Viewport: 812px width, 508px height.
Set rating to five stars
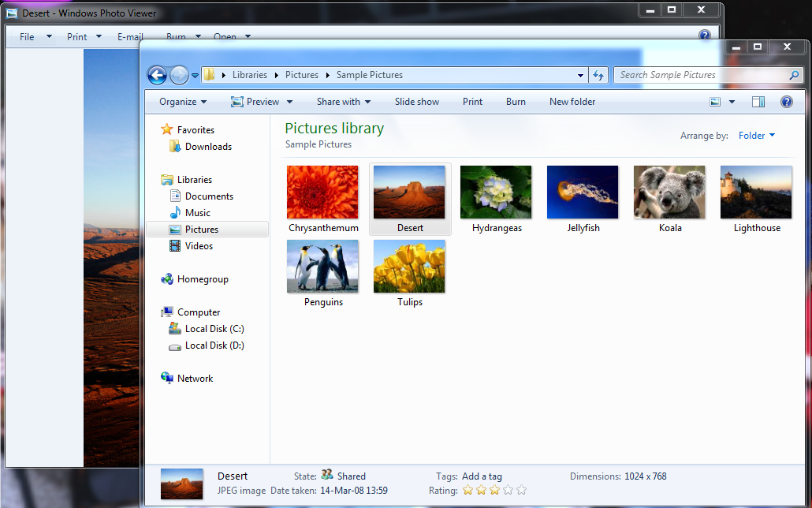click(x=521, y=490)
